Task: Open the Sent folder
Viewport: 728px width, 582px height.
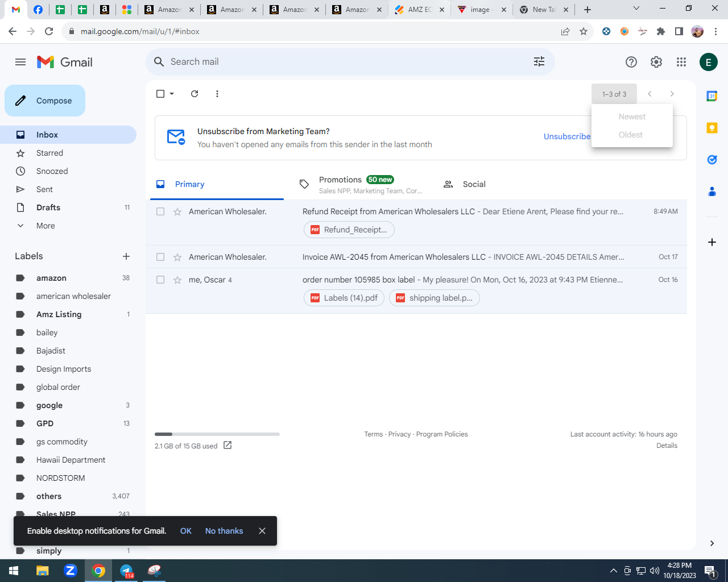Action: point(68,189)
